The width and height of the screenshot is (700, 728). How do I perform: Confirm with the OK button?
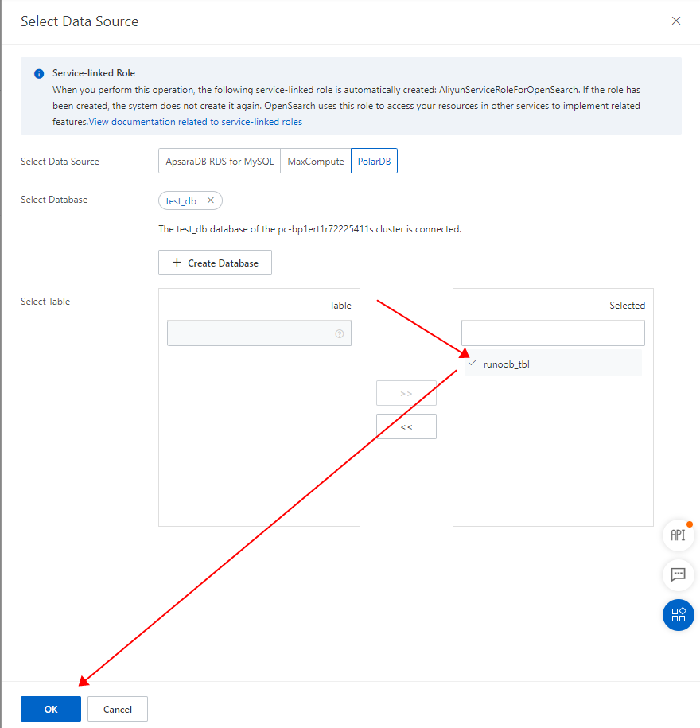pos(51,709)
